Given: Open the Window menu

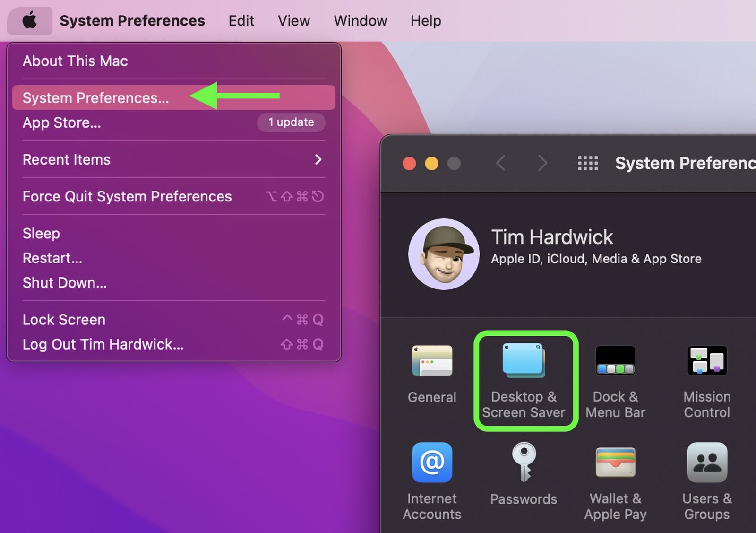Looking at the screenshot, I should click(360, 20).
